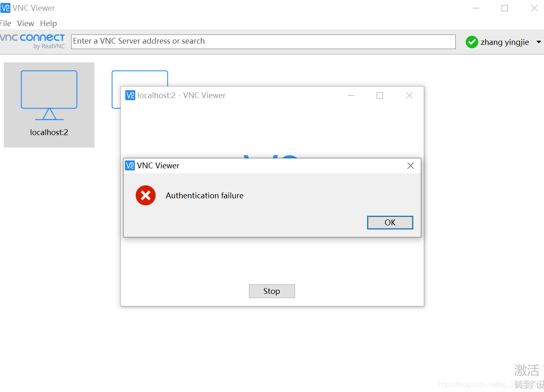Click the localhost:2 VNC Viewer window icon
544x392 pixels.
point(130,95)
